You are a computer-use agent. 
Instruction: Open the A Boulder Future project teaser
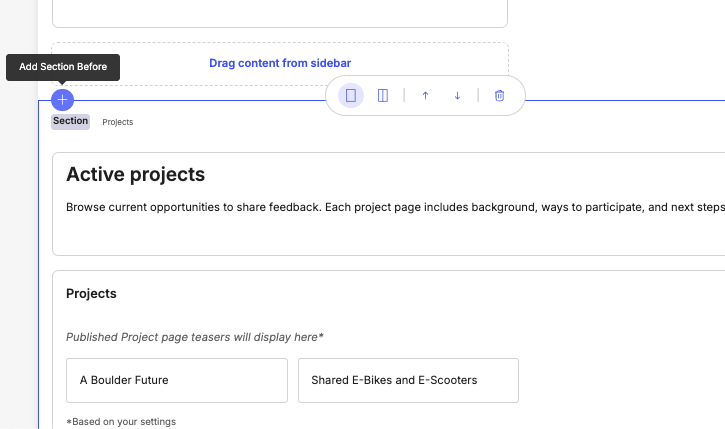[170, 380]
